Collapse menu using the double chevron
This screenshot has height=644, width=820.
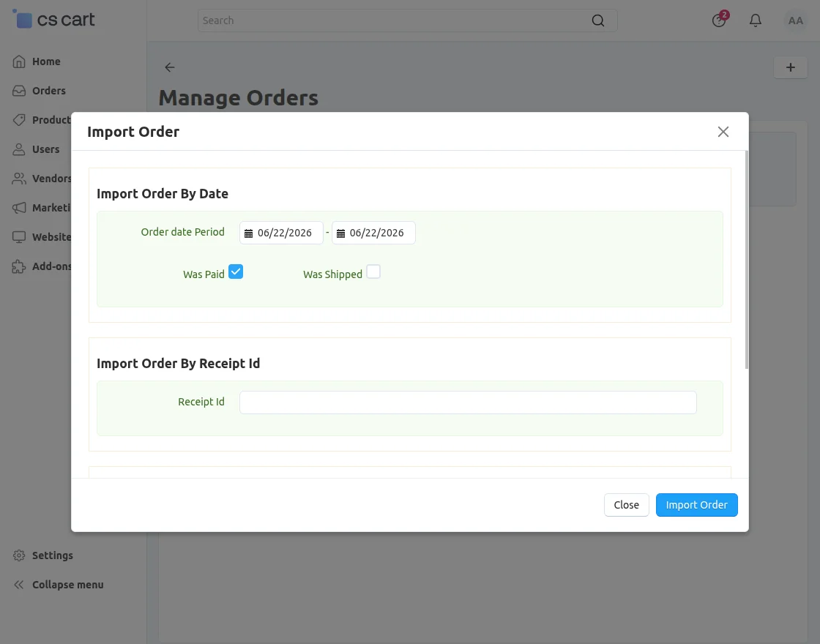[19, 585]
